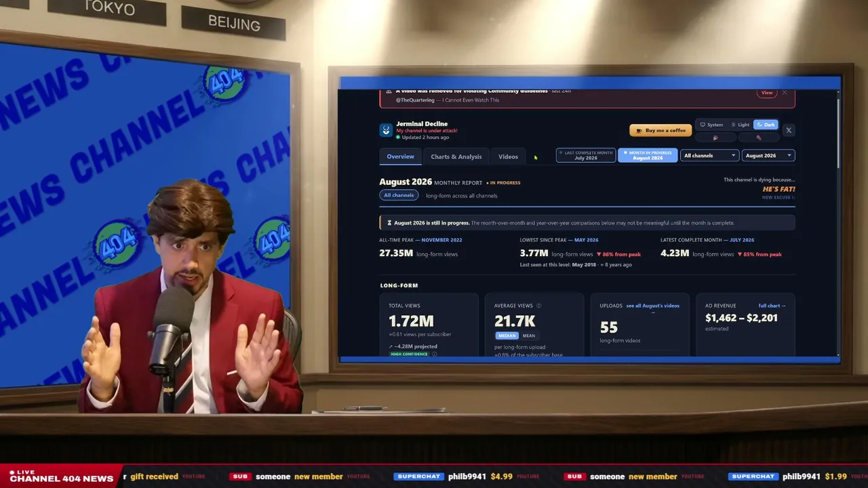Select the Median average toggle
This screenshot has height=488, width=868.
pos(507,335)
